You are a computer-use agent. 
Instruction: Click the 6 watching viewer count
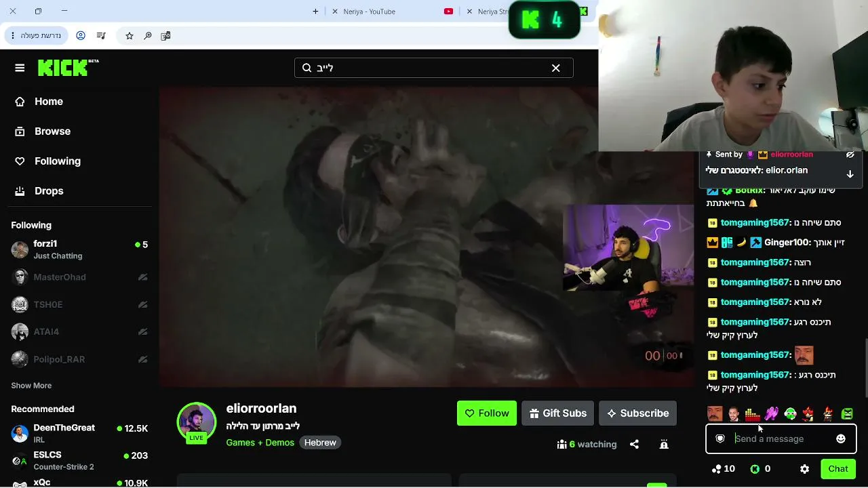click(587, 445)
